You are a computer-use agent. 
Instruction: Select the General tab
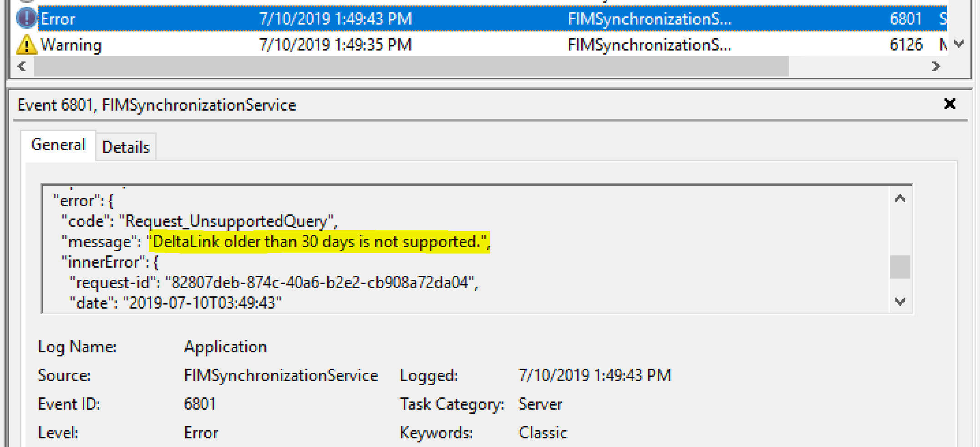(58, 145)
